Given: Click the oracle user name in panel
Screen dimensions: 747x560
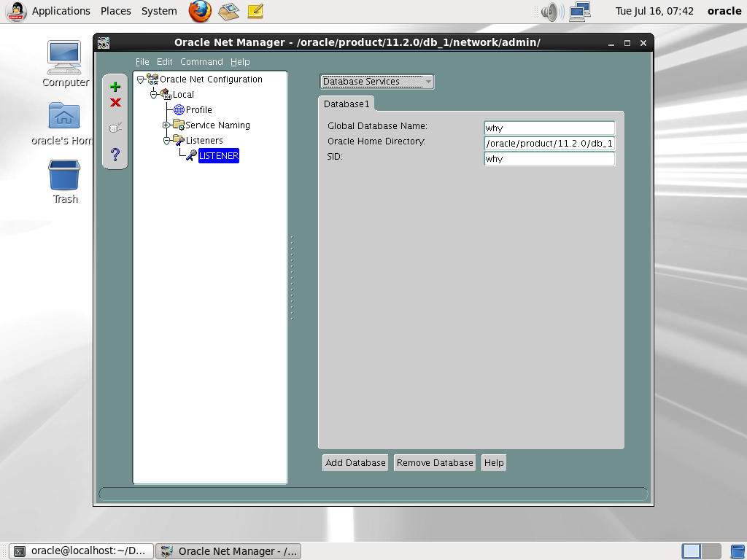Looking at the screenshot, I should click(724, 11).
